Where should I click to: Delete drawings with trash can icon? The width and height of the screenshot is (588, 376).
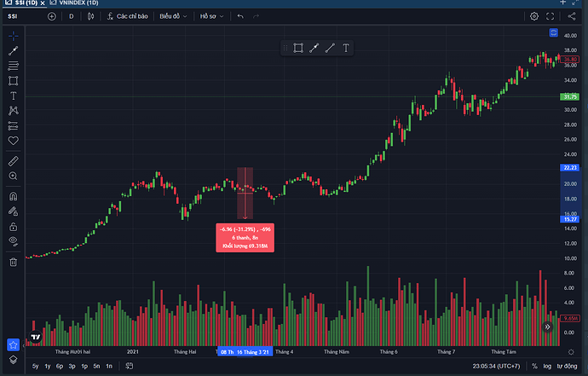coord(14,262)
